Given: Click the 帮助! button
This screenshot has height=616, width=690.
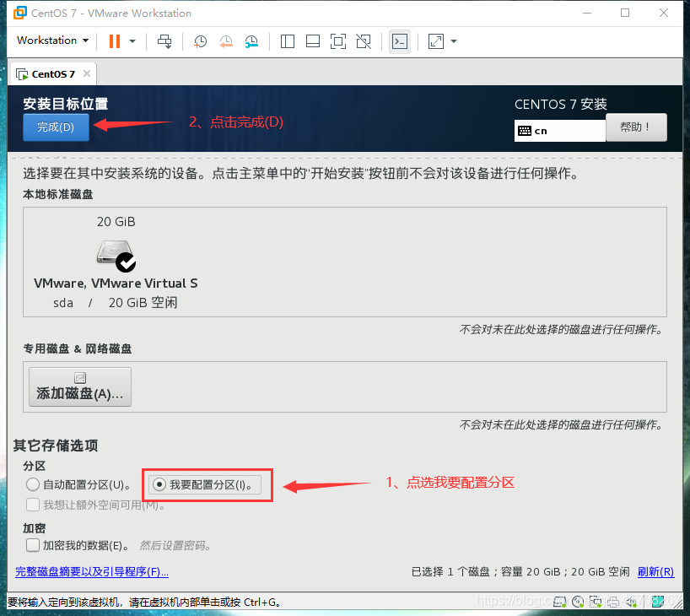Looking at the screenshot, I should pyautogui.click(x=636, y=127).
